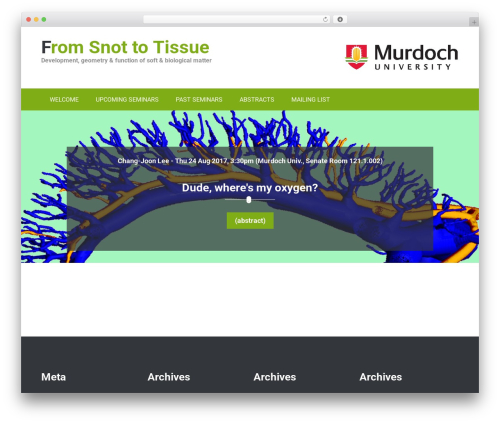Click the Chang-Joon Lee seminar details line
The image size is (500, 423).
250,161
